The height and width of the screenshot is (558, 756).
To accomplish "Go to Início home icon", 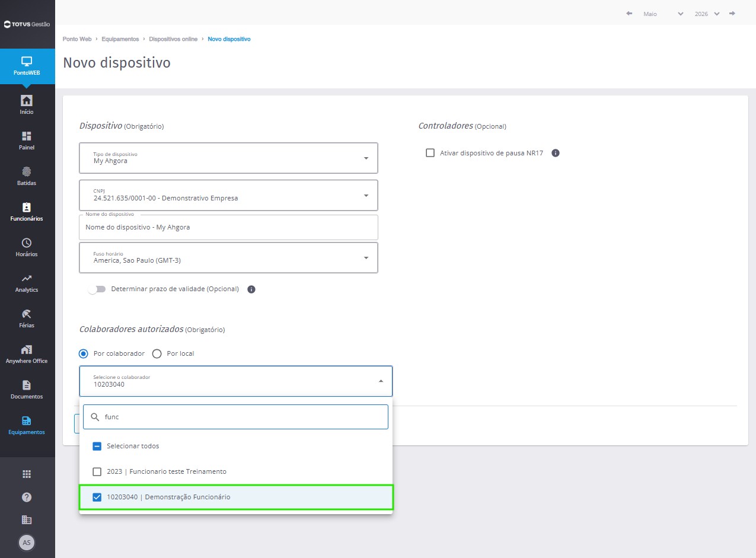I will coord(27,100).
